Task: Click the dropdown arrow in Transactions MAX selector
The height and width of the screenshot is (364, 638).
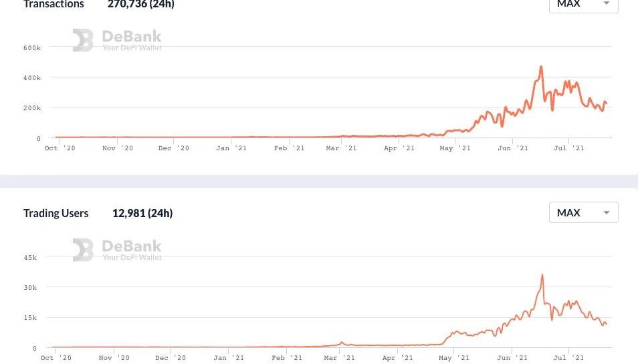Action: tap(607, 4)
